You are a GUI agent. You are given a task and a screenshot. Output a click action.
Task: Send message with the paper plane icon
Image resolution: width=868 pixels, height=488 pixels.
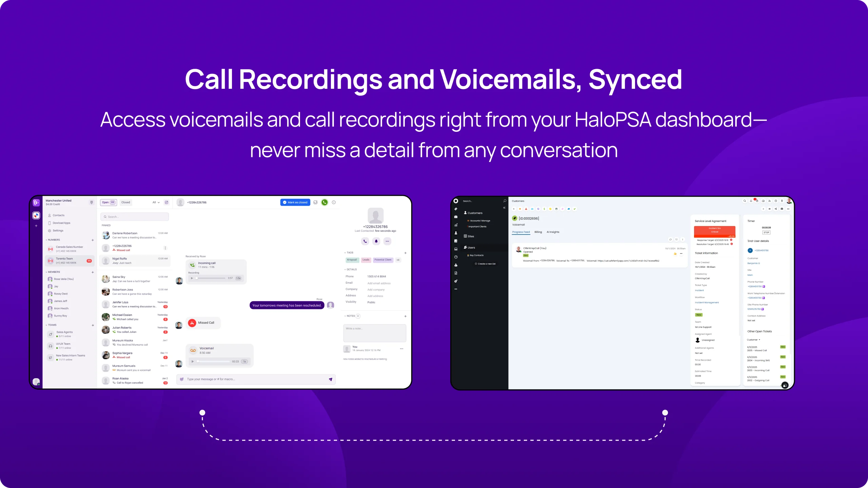(331, 379)
